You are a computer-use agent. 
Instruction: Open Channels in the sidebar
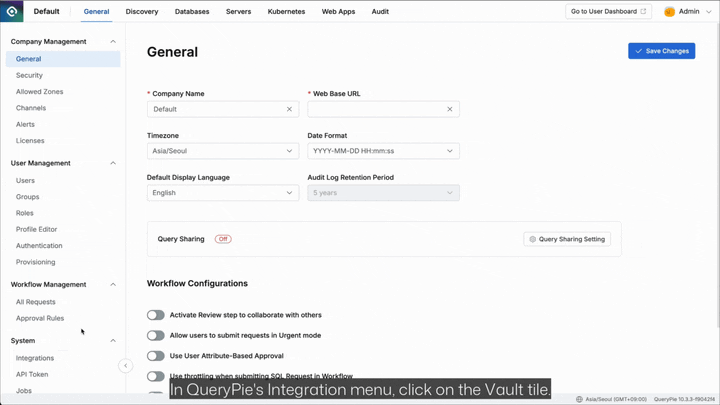[31, 108]
